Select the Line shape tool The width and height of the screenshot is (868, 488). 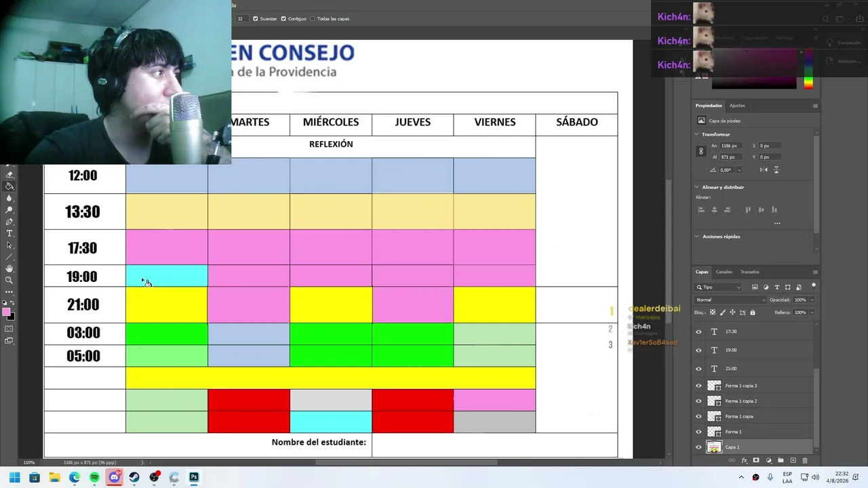[9, 257]
